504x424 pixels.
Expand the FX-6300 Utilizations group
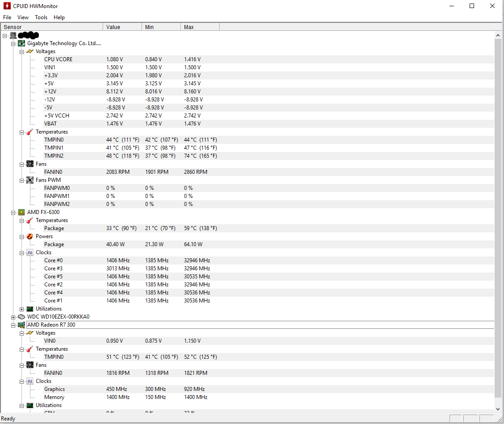[x=21, y=309]
